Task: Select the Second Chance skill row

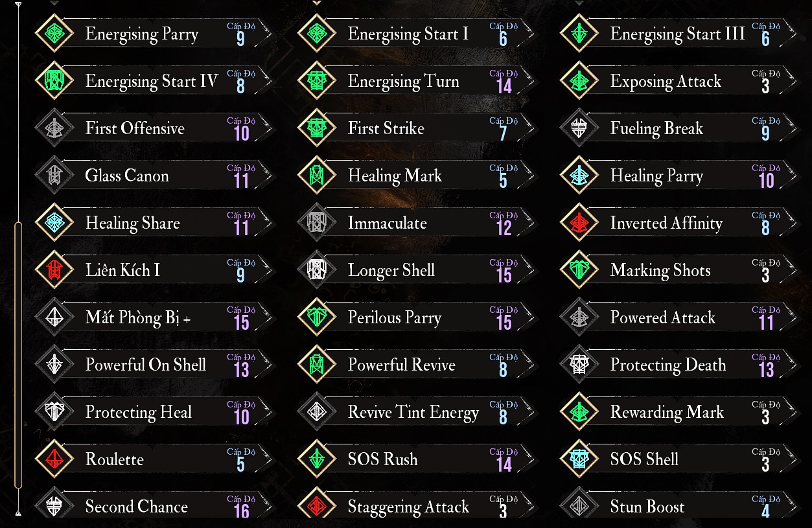Action: [156, 507]
